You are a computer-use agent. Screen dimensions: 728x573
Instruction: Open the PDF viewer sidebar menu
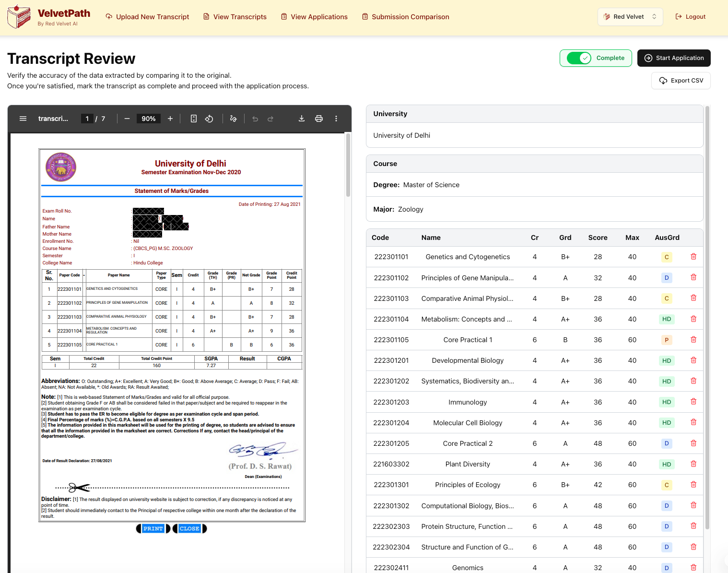coord(23,119)
